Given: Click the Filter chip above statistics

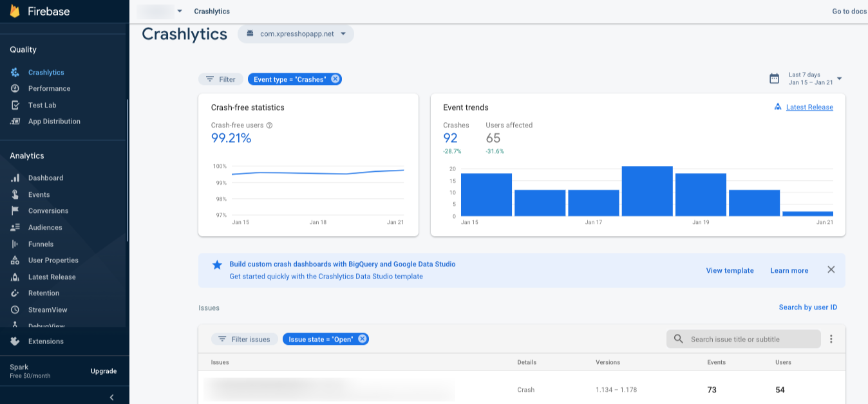Looking at the screenshot, I should pos(220,79).
